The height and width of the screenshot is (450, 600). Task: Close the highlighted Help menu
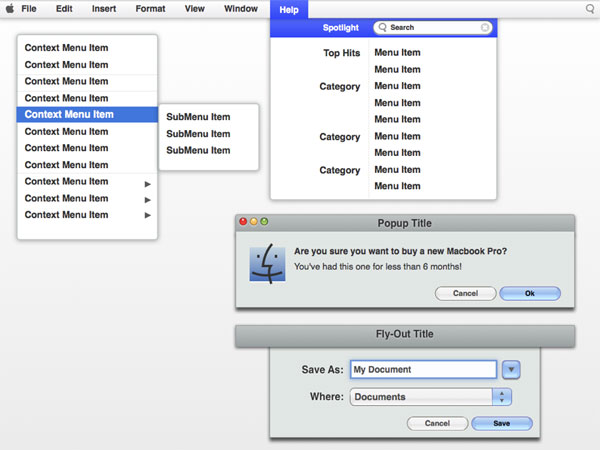[x=289, y=10]
